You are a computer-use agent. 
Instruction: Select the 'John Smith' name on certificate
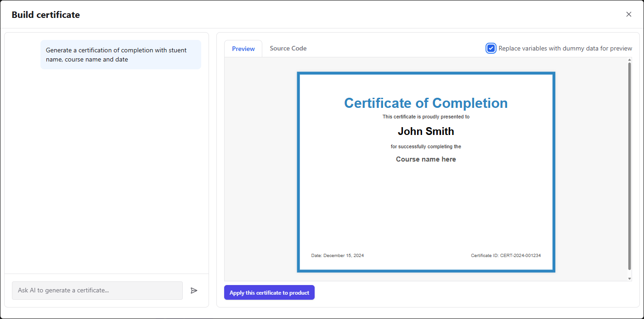pos(426,131)
